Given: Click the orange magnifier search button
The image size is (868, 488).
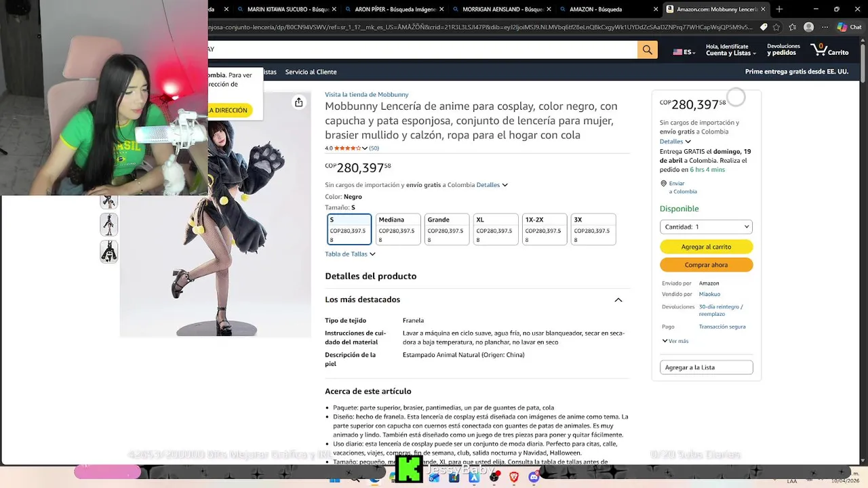Looking at the screenshot, I should click(x=647, y=49).
